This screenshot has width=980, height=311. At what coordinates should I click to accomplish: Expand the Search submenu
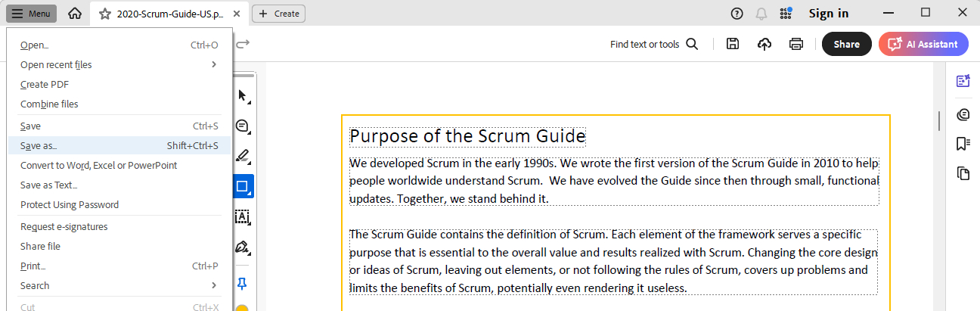tap(214, 286)
